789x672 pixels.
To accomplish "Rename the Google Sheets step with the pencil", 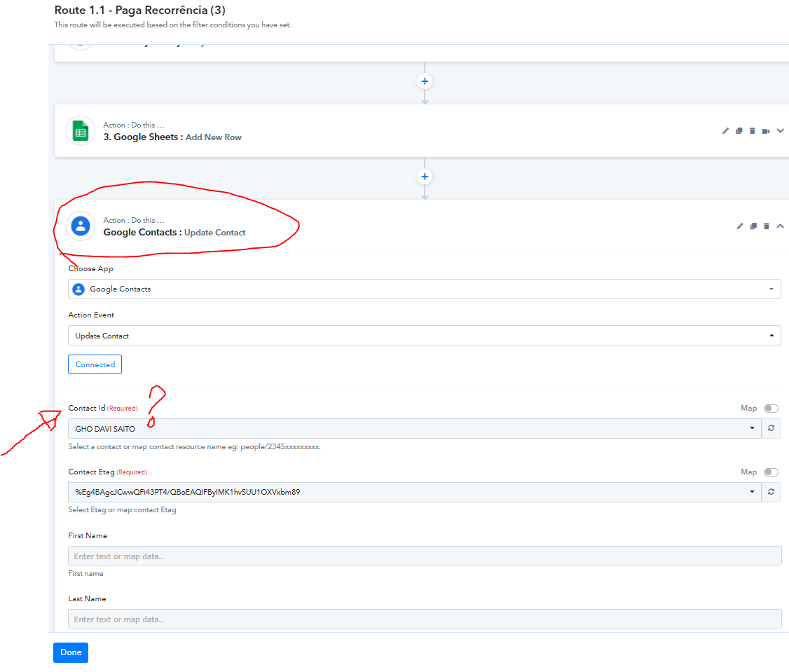I will click(725, 131).
